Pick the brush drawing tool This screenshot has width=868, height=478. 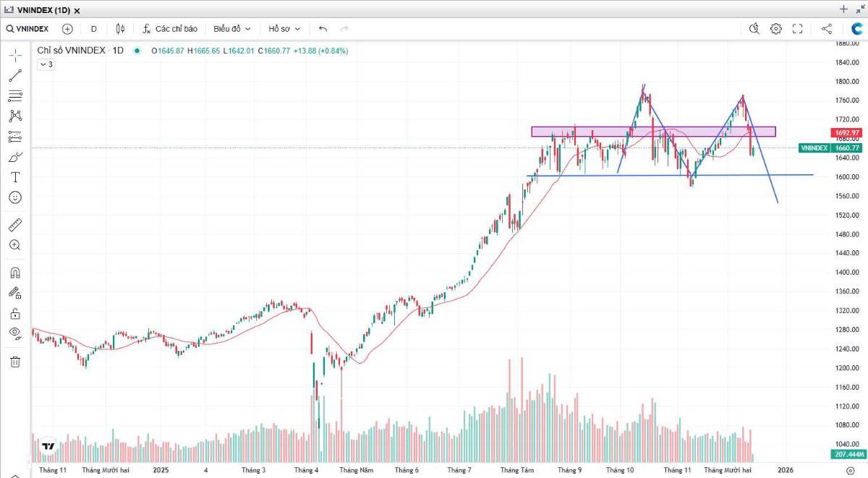(x=15, y=157)
